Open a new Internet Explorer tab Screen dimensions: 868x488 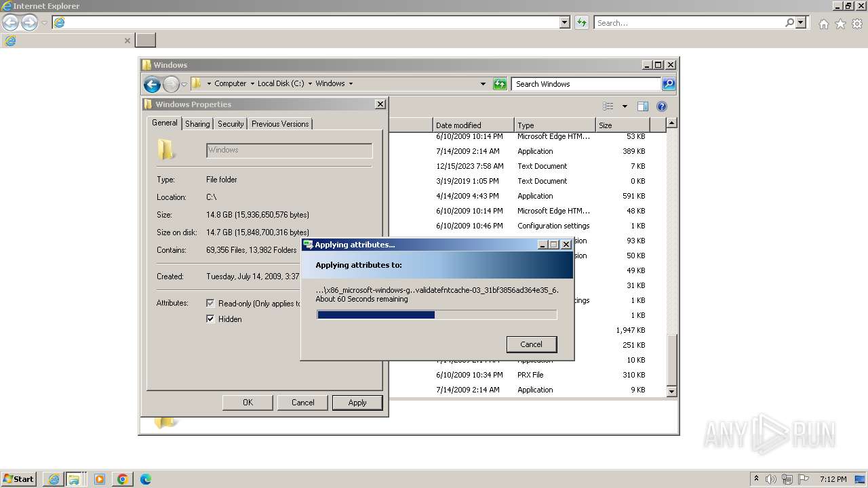tap(146, 40)
